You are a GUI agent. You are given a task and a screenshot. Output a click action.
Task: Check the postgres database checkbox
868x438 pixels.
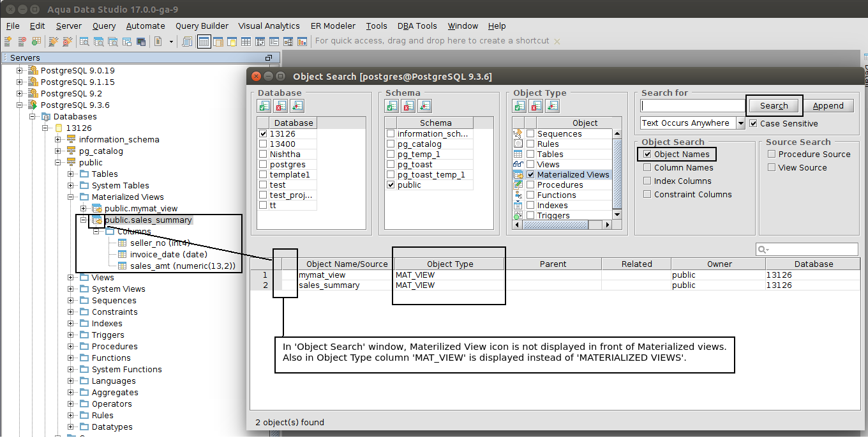coord(263,165)
